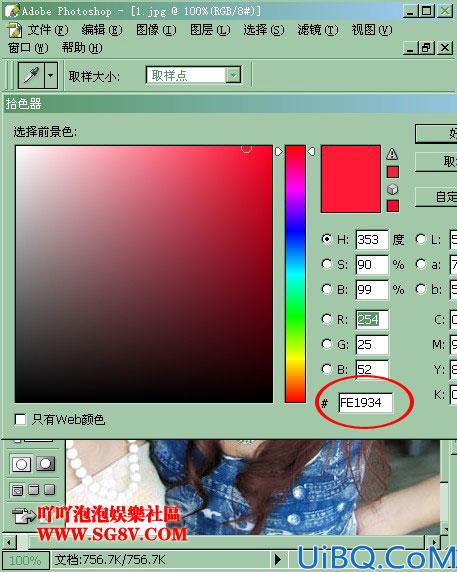Open the 图层(L) menu
This screenshot has width=457, height=572.
[x=210, y=30]
